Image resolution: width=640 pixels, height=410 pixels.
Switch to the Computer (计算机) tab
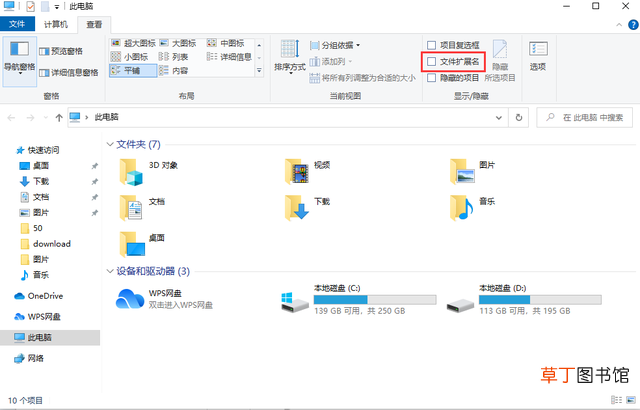pyautogui.click(x=56, y=24)
